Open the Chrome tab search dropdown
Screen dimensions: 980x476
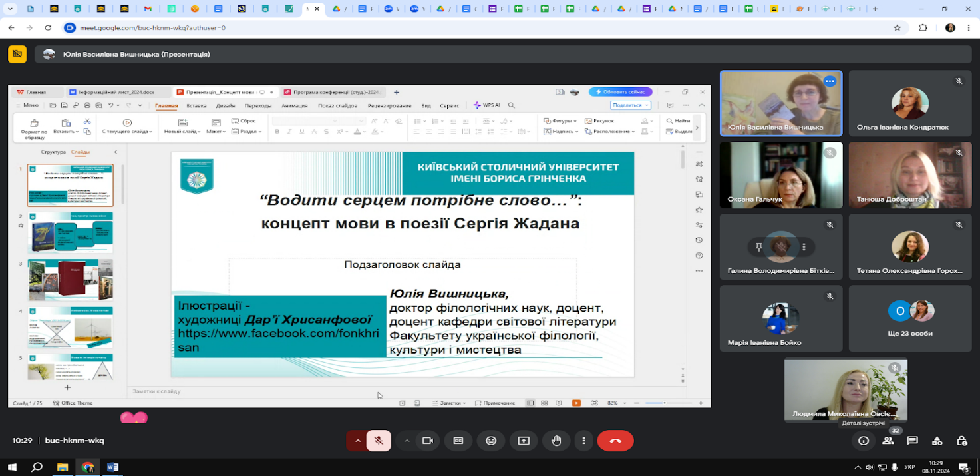click(11, 9)
